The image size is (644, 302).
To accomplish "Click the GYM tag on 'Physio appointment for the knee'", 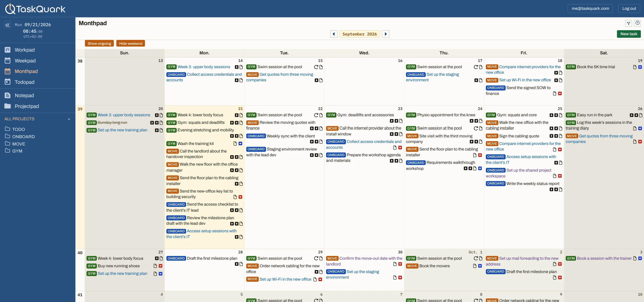I will (x=411, y=115).
